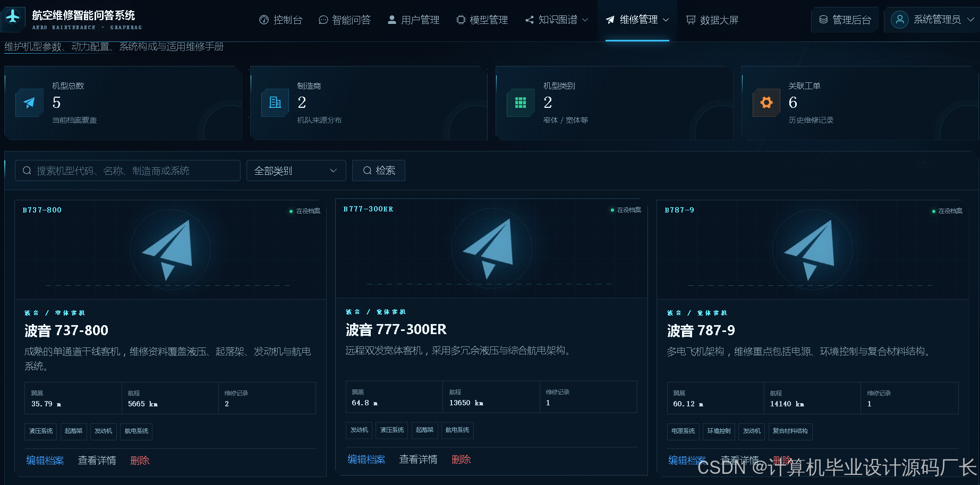Delete the 波音 737-800 record
Viewport: 980px width, 485px height.
pos(140,461)
